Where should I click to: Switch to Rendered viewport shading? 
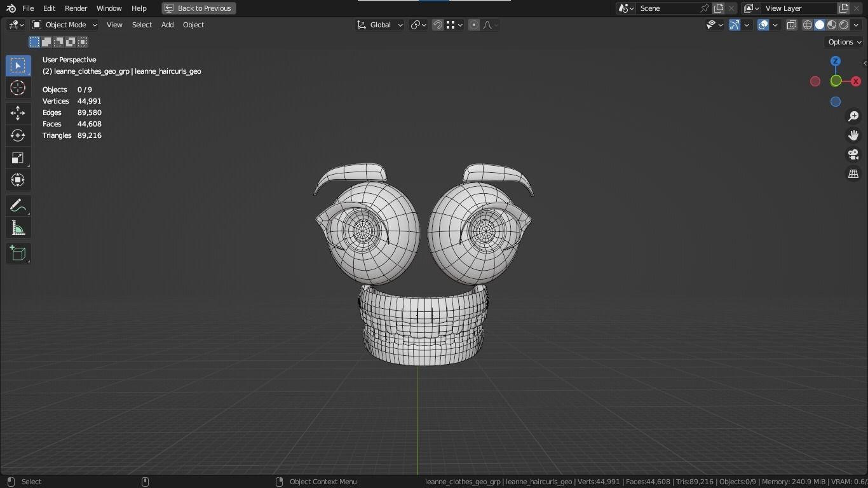pos(844,25)
